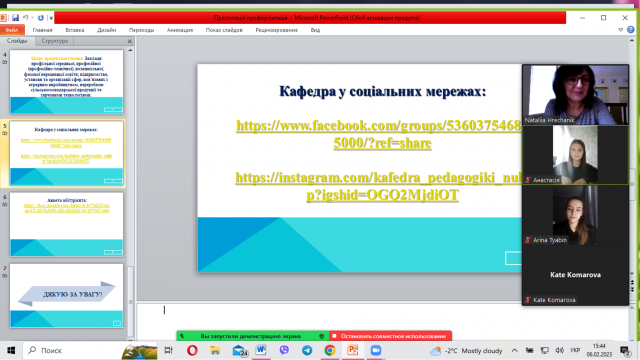The image size is (640, 360).
Task: Open the Переходы ribbon tab
Action: click(142, 30)
